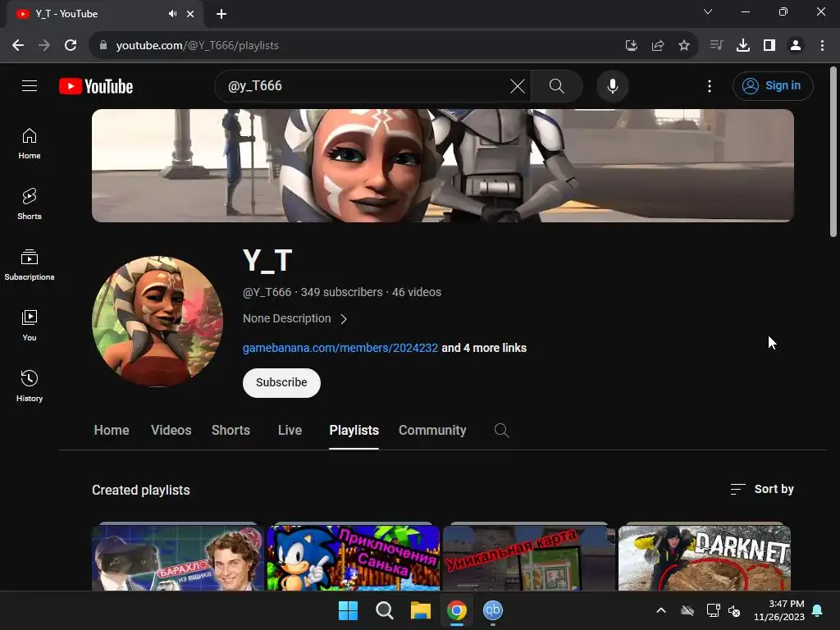Expand the None Description details
The height and width of the screenshot is (630, 840).
295,319
